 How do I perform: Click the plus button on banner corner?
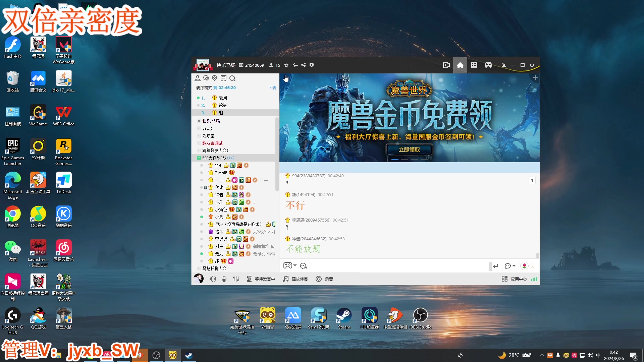(535, 78)
